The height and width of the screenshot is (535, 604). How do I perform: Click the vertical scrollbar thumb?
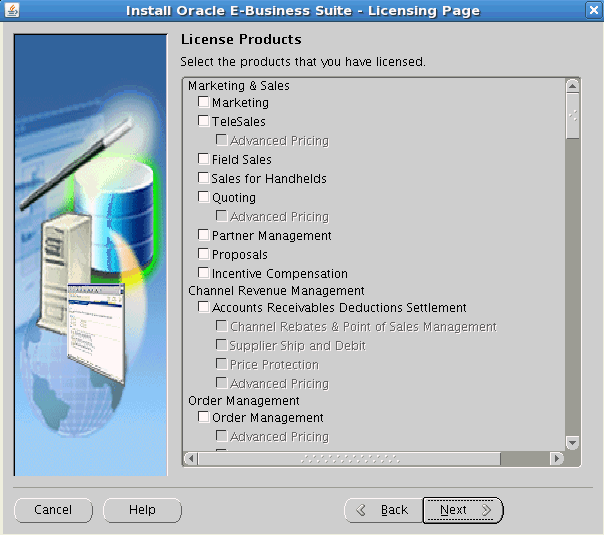(x=572, y=116)
